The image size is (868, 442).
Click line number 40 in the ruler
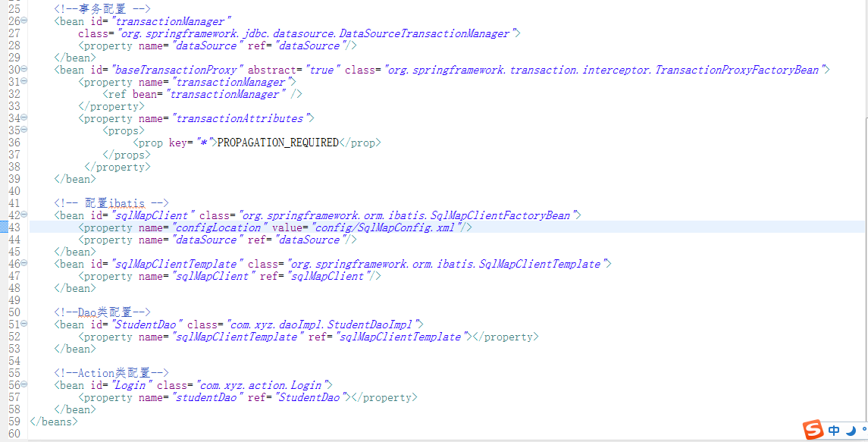(x=15, y=191)
